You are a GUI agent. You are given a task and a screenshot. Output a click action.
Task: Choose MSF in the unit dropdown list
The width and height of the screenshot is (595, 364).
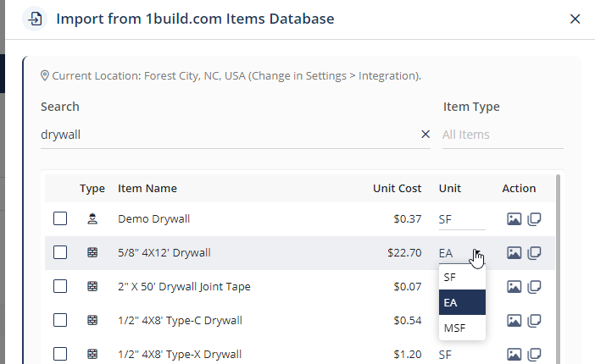click(462, 328)
